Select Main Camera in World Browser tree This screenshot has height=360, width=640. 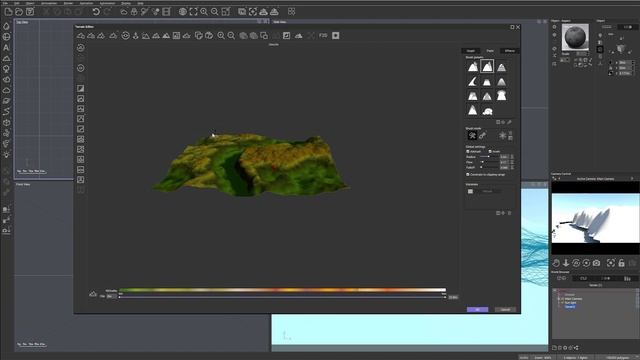[573, 299]
